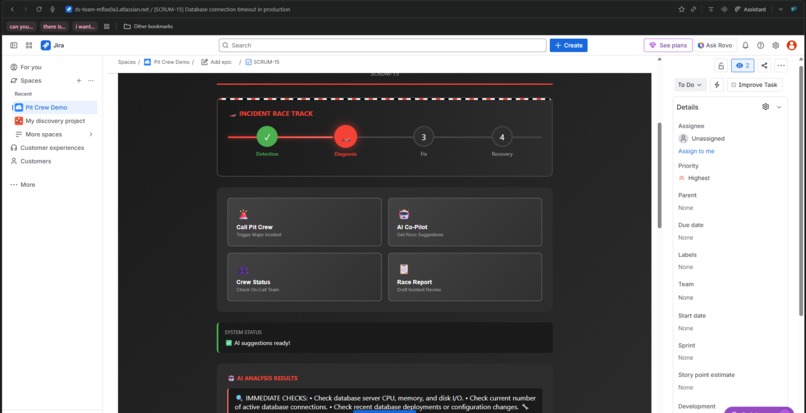Click the Race Report card
Screen dimensions: 806x413
click(x=465, y=277)
